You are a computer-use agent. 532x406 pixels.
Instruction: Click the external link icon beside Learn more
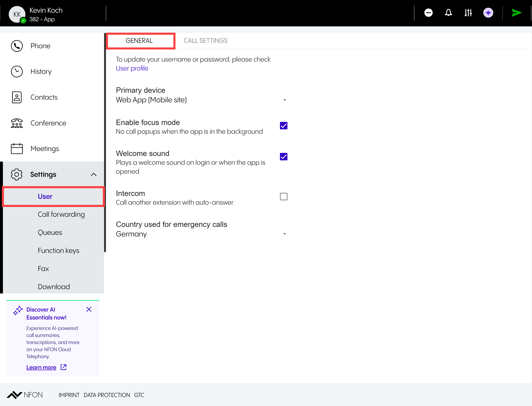pyautogui.click(x=63, y=367)
